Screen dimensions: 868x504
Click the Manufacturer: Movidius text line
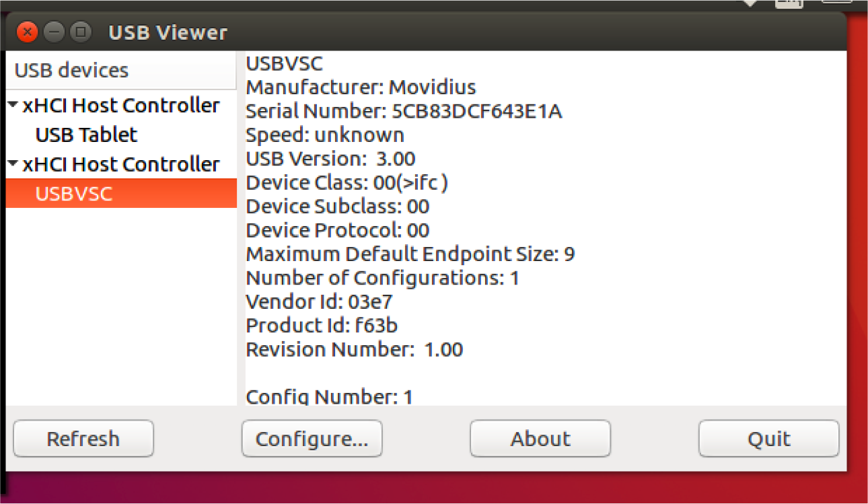click(361, 87)
